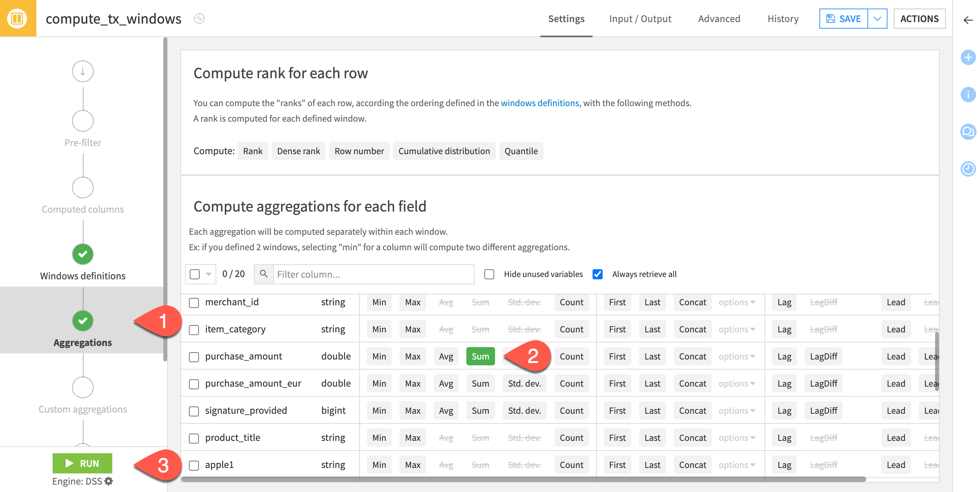980x492 pixels.
Task: Click the magnifier icon in the filter box
Action: 264,274
